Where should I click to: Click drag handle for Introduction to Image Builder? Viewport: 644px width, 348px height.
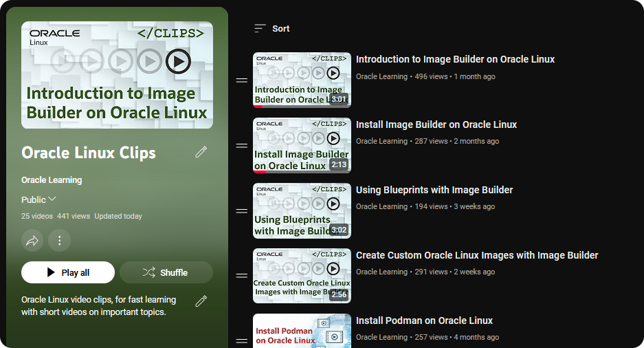point(242,80)
